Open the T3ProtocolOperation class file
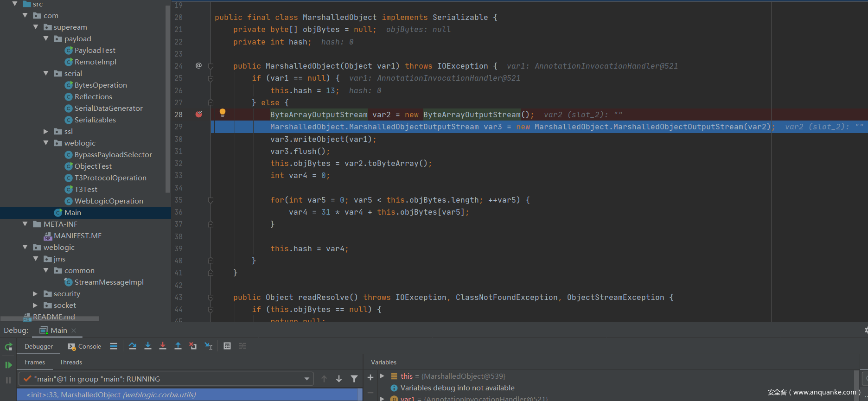Screen dimensions: 868x401 pyautogui.click(x=110, y=178)
